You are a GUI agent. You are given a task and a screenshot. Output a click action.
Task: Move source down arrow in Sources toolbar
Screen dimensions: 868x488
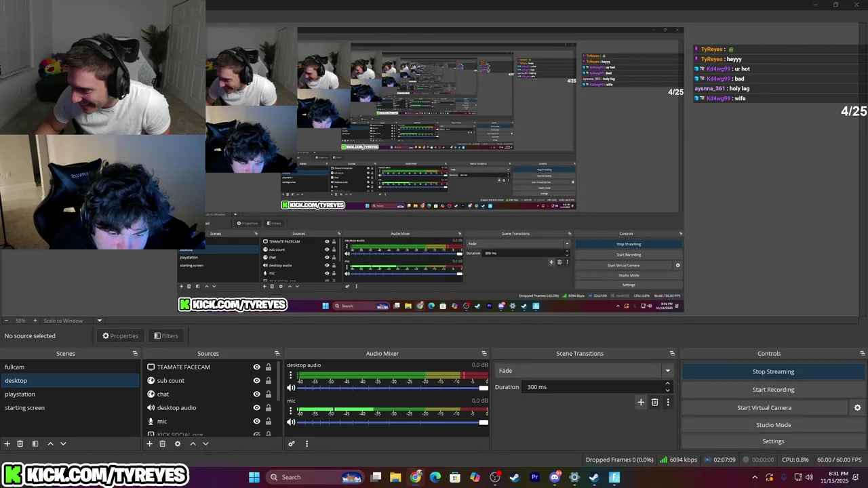[205, 444]
